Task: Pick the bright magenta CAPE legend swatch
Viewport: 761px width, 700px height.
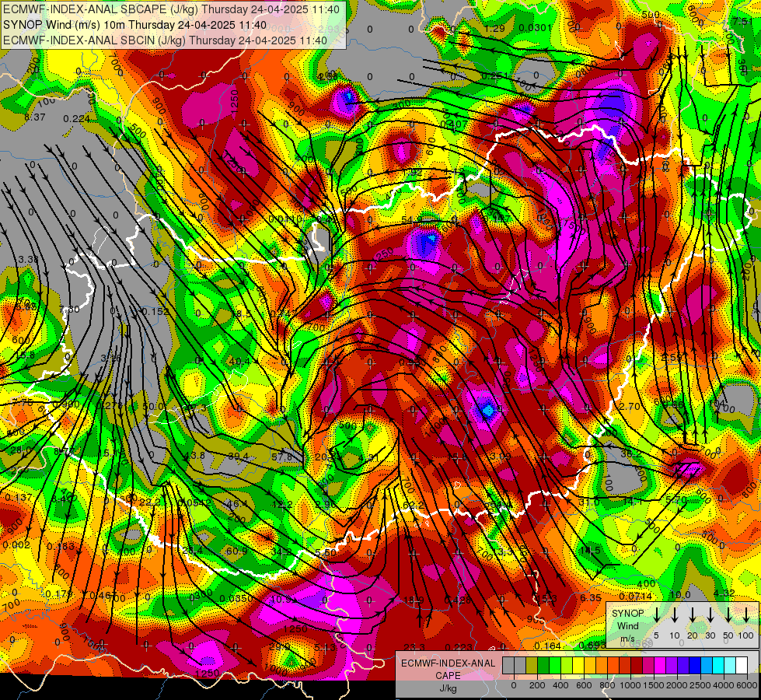Action: (x=660, y=666)
